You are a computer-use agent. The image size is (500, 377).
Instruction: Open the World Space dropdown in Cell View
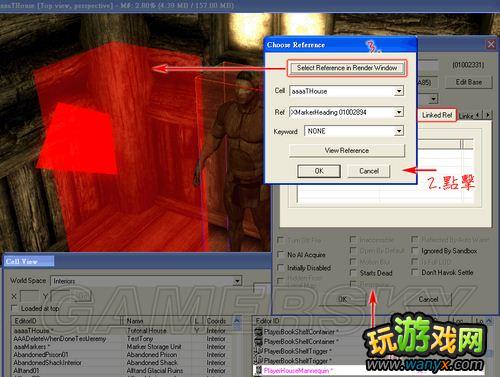[237, 281]
